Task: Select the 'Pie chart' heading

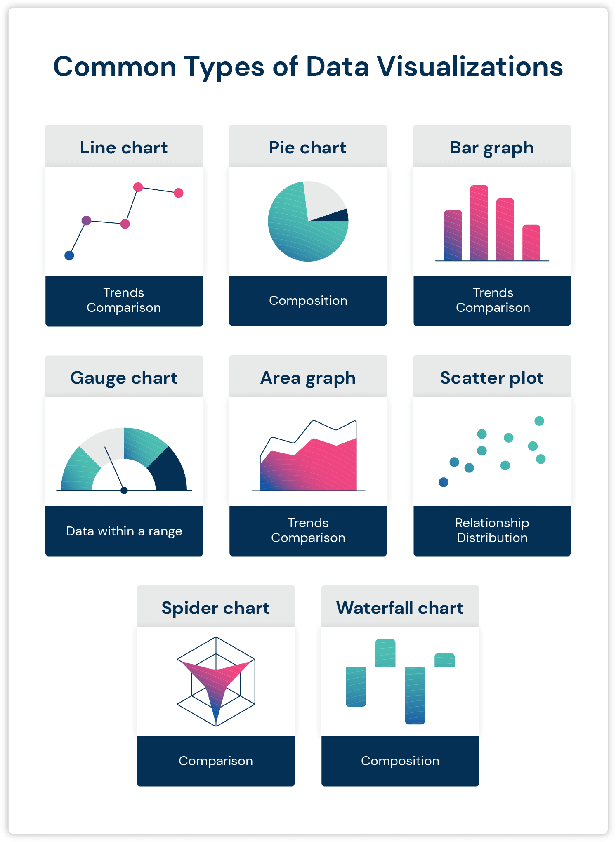Action: click(307, 148)
